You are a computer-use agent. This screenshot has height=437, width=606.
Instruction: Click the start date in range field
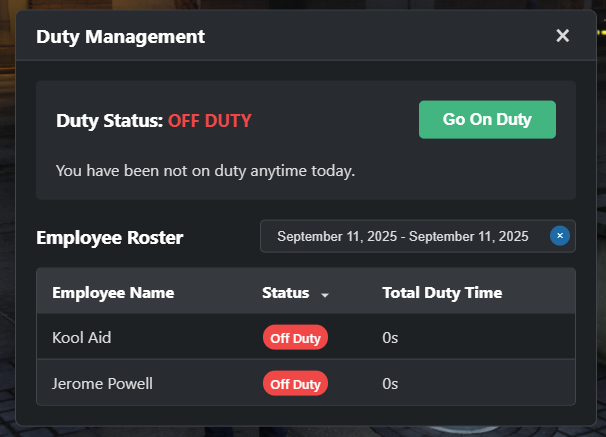click(x=339, y=237)
